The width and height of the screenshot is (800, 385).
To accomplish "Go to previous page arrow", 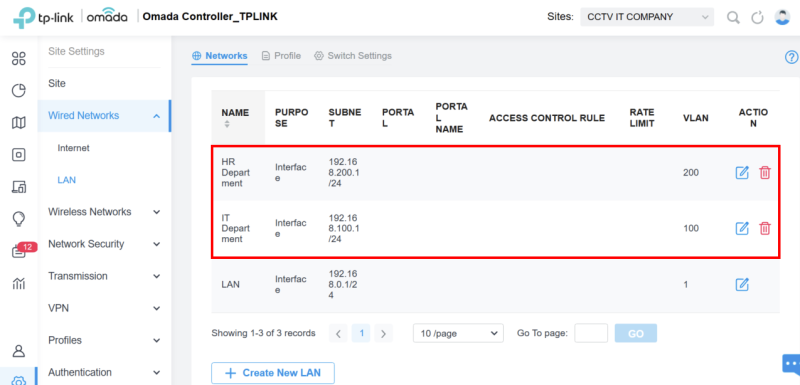I will click(338, 333).
